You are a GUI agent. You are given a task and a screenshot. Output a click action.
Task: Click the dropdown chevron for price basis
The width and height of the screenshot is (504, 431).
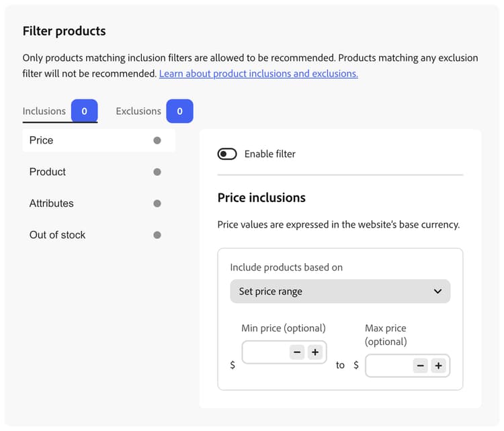(437, 291)
